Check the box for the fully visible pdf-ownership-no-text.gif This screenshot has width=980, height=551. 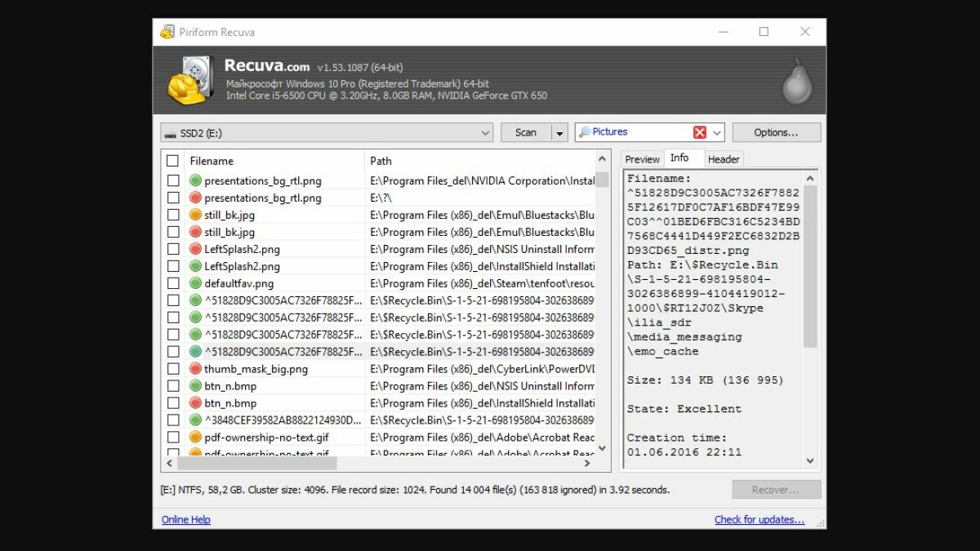tap(173, 438)
